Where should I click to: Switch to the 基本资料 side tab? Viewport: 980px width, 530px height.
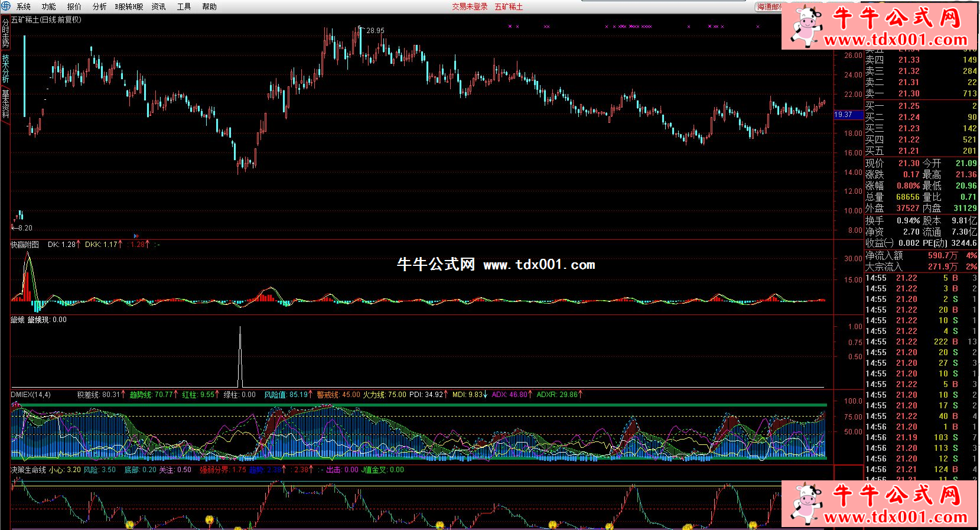(x=5, y=104)
